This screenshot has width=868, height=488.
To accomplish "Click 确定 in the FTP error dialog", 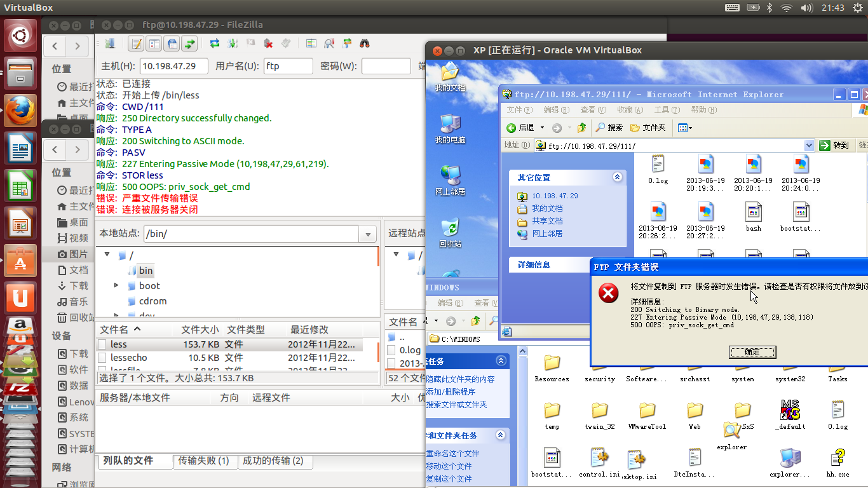I will click(x=752, y=352).
